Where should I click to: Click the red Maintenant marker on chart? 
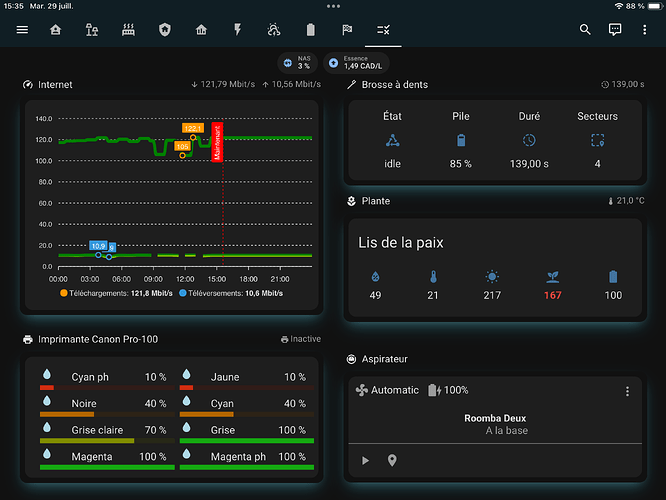217,142
